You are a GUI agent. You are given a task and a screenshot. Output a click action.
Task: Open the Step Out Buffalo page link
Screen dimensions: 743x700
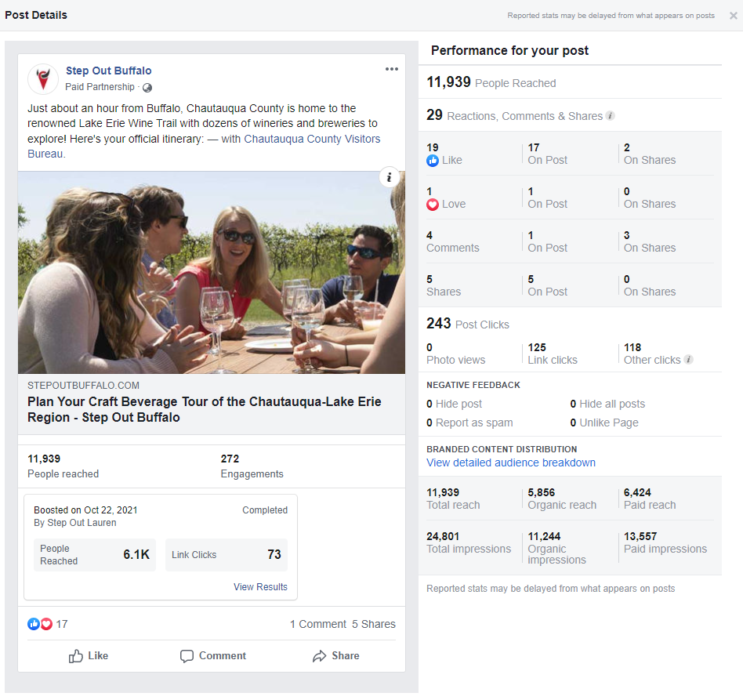click(108, 71)
